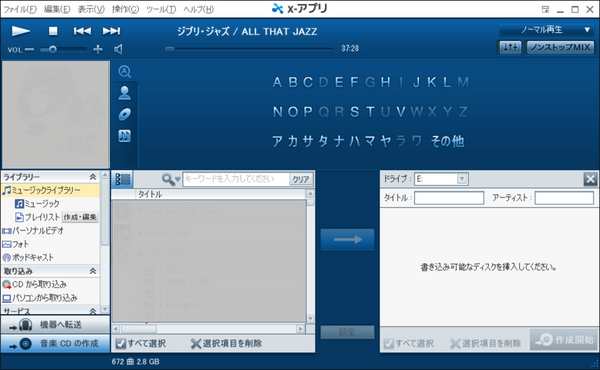Viewport: 600px width, 370px height.
Task: Mute audio with the speaker icon
Action: coord(118,49)
